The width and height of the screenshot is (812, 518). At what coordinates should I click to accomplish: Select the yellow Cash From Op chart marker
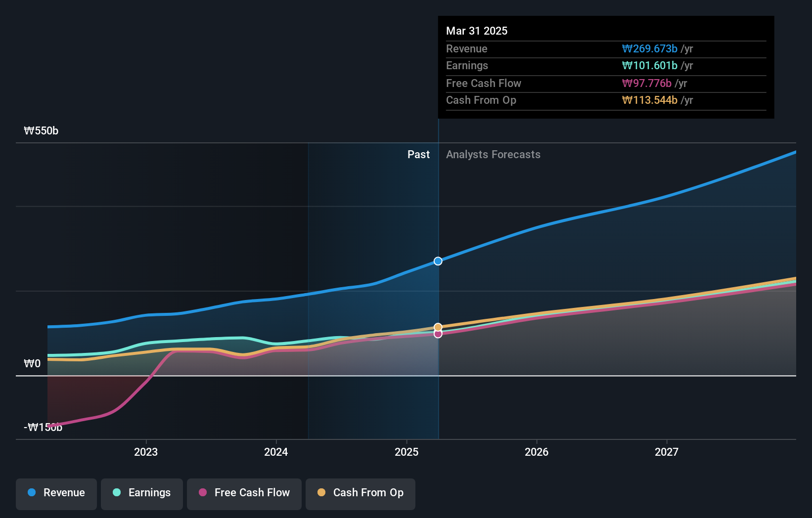437,327
